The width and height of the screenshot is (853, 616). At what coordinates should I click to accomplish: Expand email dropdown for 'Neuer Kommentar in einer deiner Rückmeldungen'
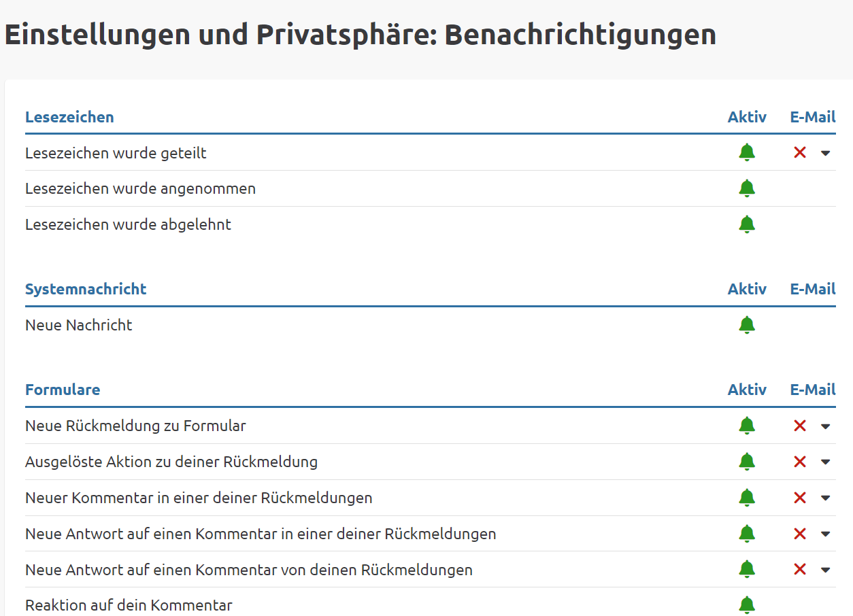(x=826, y=498)
